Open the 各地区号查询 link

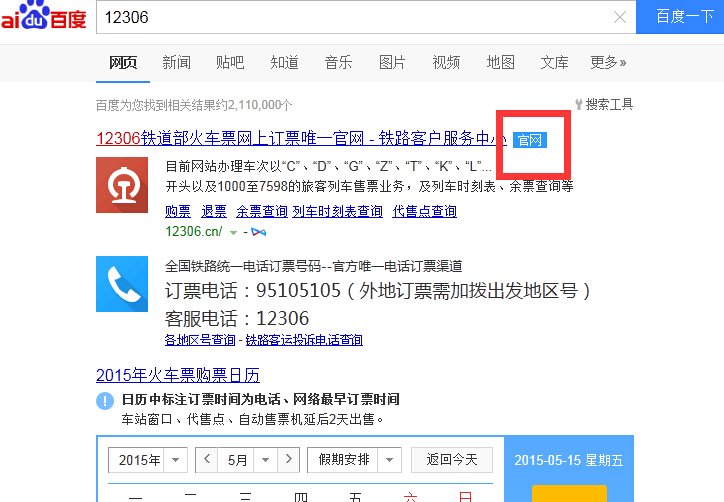(200, 340)
